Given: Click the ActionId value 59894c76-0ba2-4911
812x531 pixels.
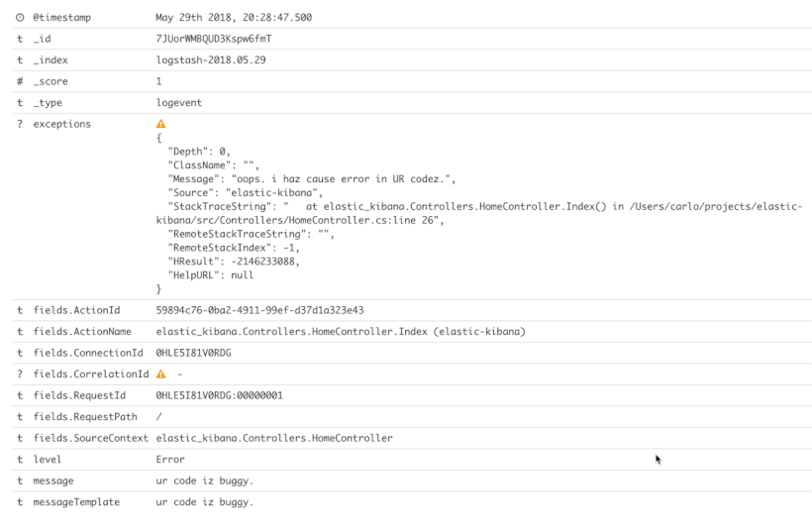Looking at the screenshot, I should [x=260, y=310].
